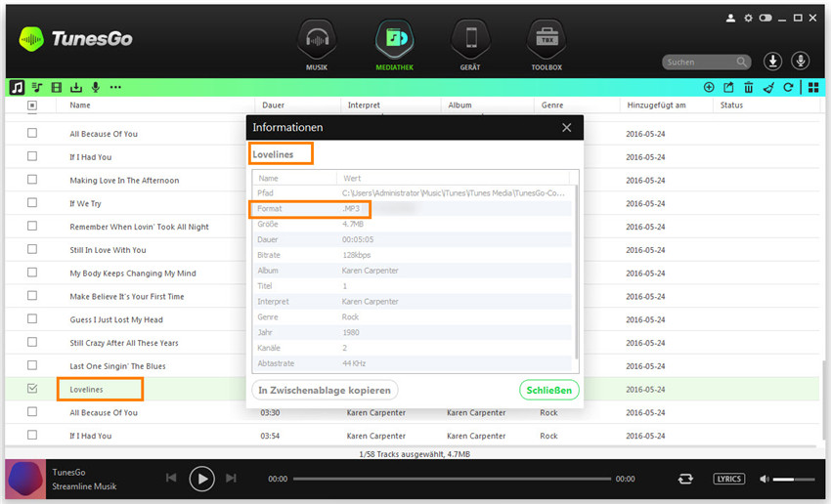Click the broom cleanup icon

click(768, 87)
